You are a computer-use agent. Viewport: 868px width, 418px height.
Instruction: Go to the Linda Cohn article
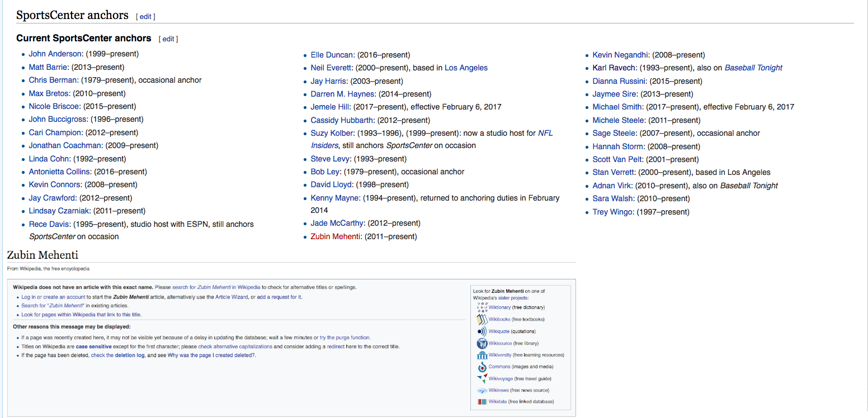point(49,159)
